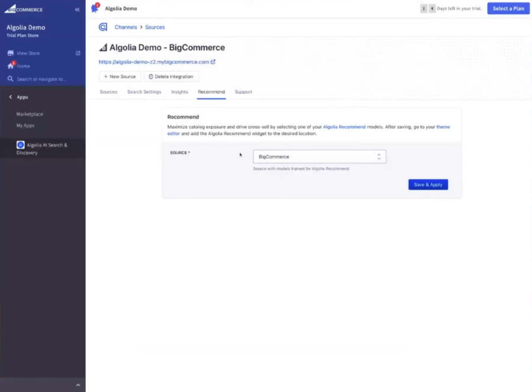Click the storefront icon beside View Store
The width and height of the screenshot is (532, 392).
[11, 53]
